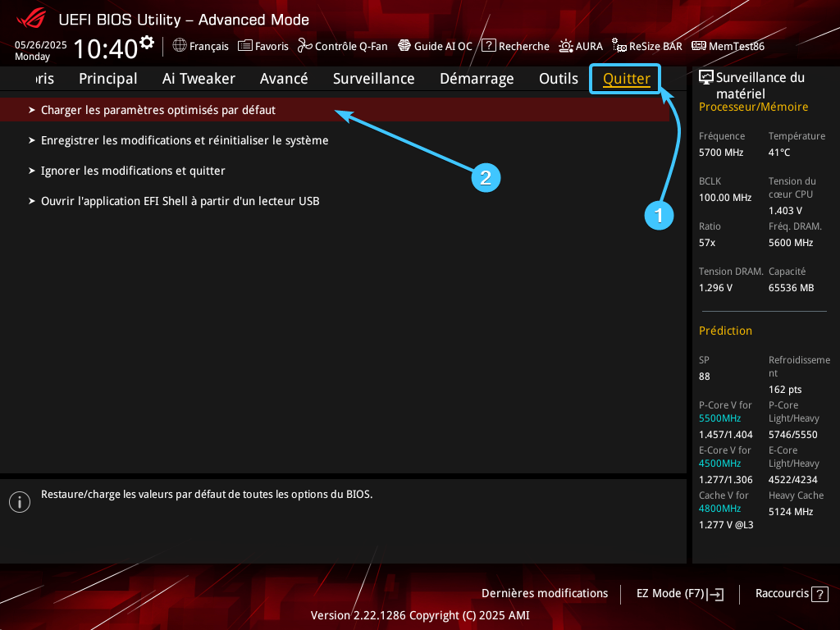The height and width of the screenshot is (630, 840).
Task: Click the MemTest86 text label
Action: [737, 47]
